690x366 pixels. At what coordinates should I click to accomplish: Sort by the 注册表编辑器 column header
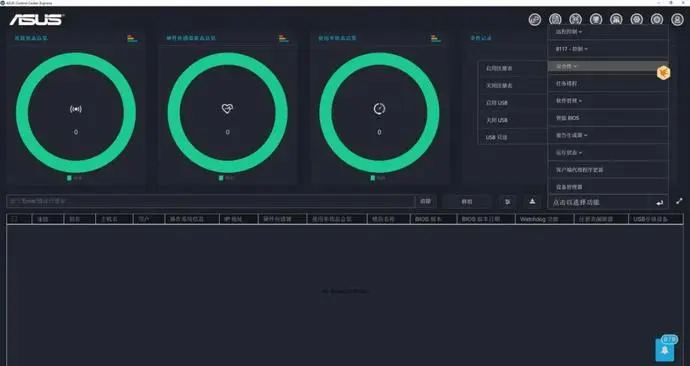pos(601,219)
